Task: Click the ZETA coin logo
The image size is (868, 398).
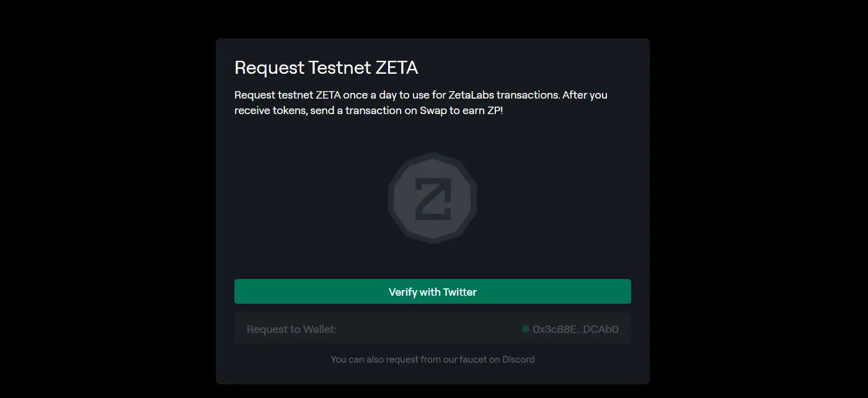Action: (432, 198)
